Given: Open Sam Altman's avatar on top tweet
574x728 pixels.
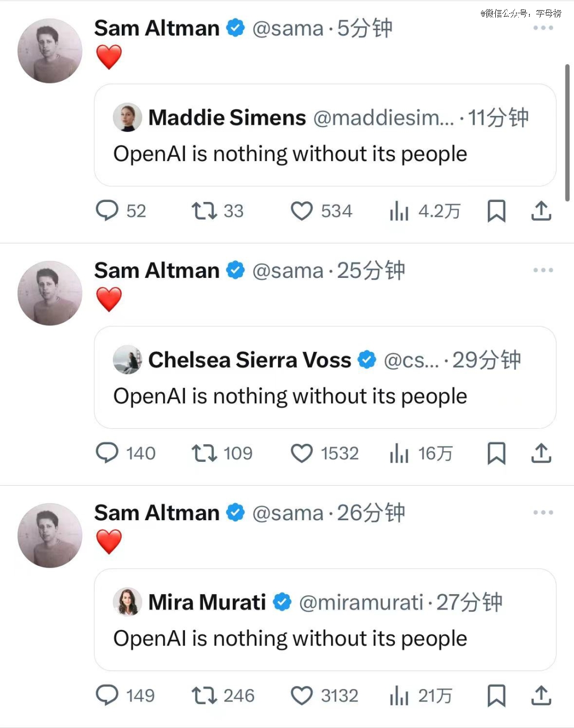Looking at the screenshot, I should coord(50,51).
